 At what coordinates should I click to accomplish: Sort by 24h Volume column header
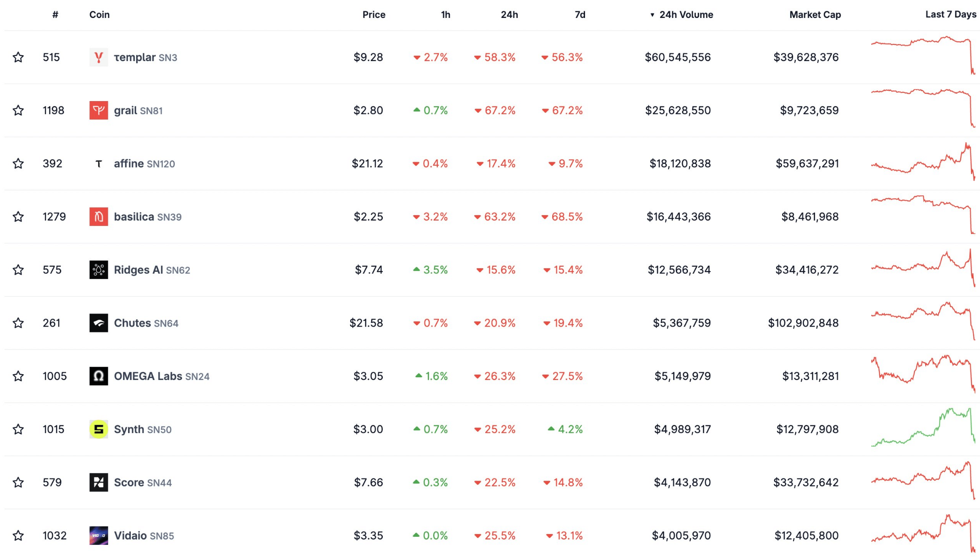pyautogui.click(x=686, y=15)
